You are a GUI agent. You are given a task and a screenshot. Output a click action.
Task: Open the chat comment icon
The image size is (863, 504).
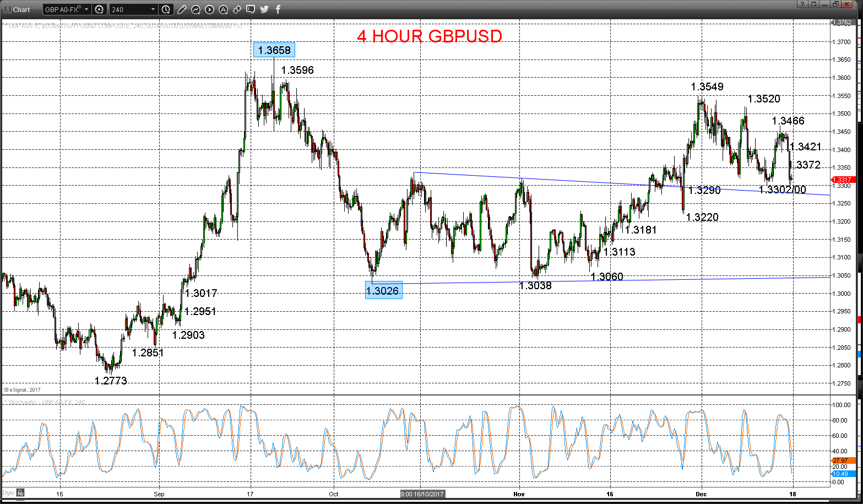click(251, 9)
